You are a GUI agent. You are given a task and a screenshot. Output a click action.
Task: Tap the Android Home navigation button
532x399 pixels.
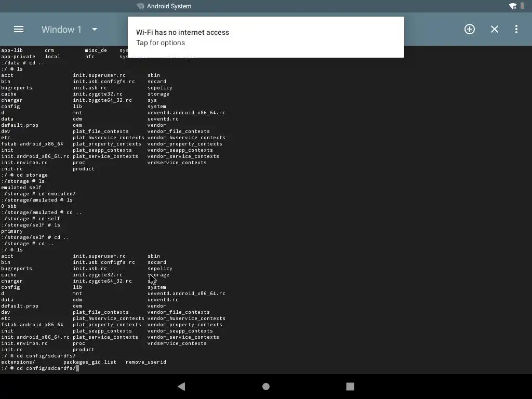tap(266, 387)
